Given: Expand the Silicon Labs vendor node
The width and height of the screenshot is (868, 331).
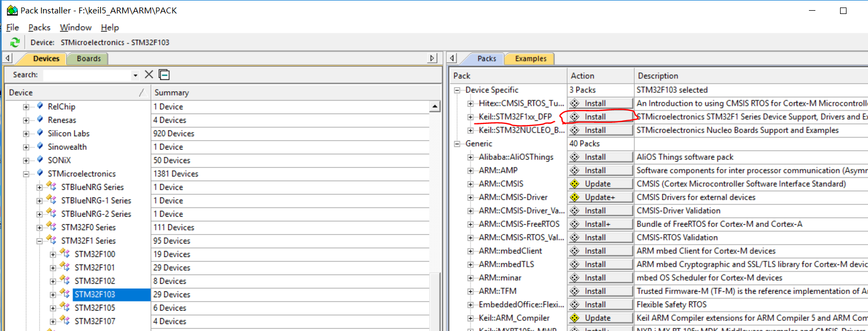Looking at the screenshot, I should tap(26, 134).
